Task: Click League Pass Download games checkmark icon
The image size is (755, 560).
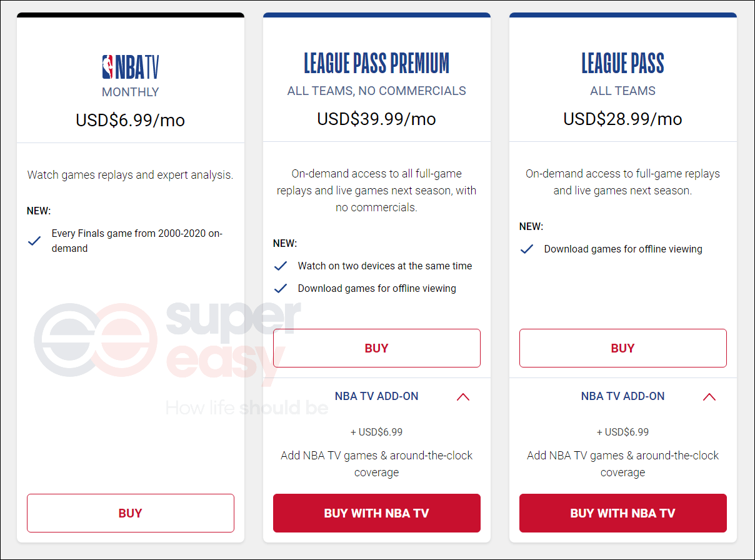Action: (527, 249)
